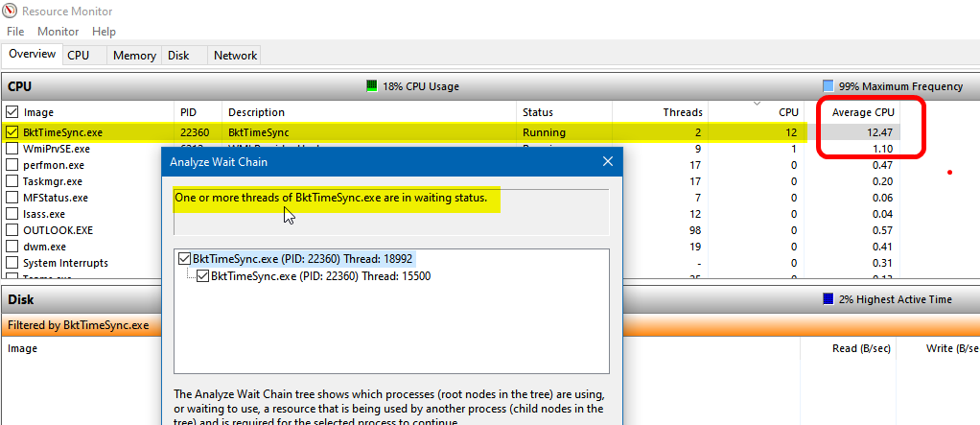Check the MFStatus.exe process checkbox
This screenshot has height=425, width=980.
click(12, 198)
